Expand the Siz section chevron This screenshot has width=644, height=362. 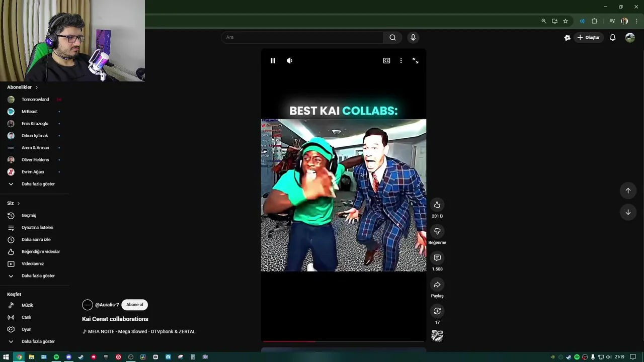tap(18, 203)
